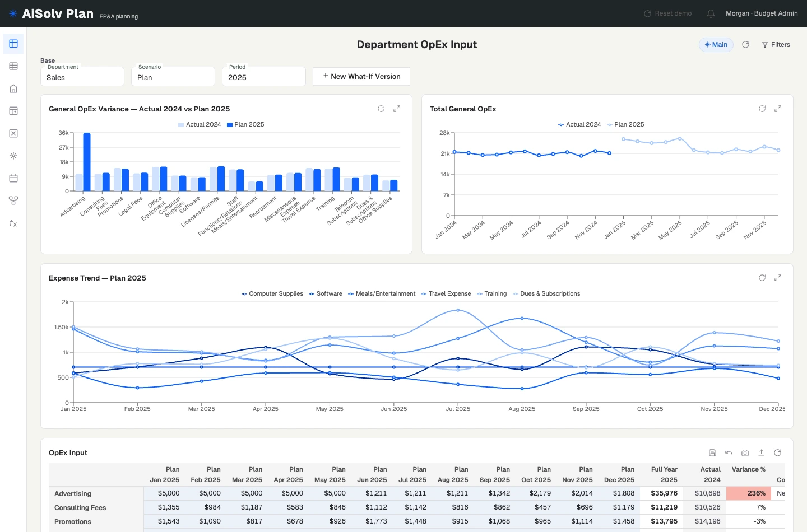The image size is (807, 532).
Task: Open the Scenario dropdown showing Plan
Action: pos(173,77)
